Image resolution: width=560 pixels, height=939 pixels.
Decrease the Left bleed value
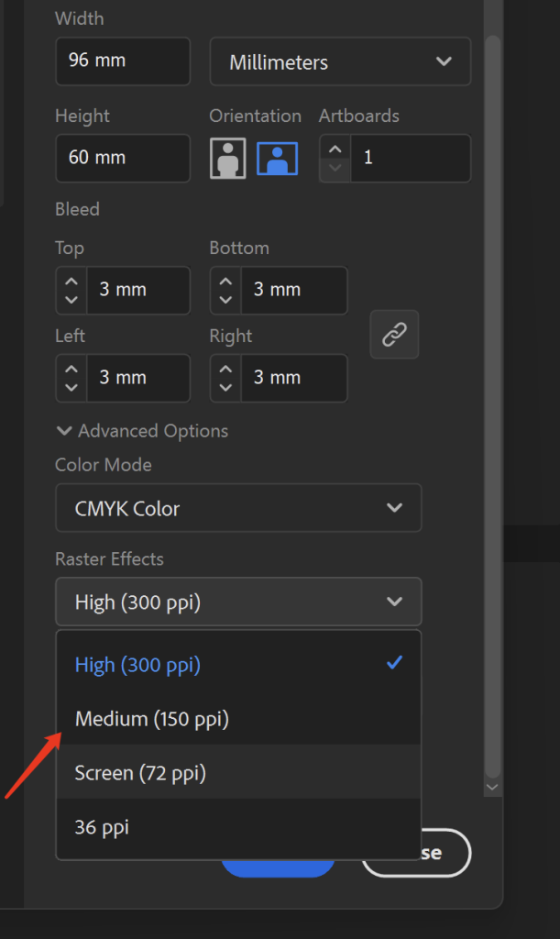click(x=71, y=387)
